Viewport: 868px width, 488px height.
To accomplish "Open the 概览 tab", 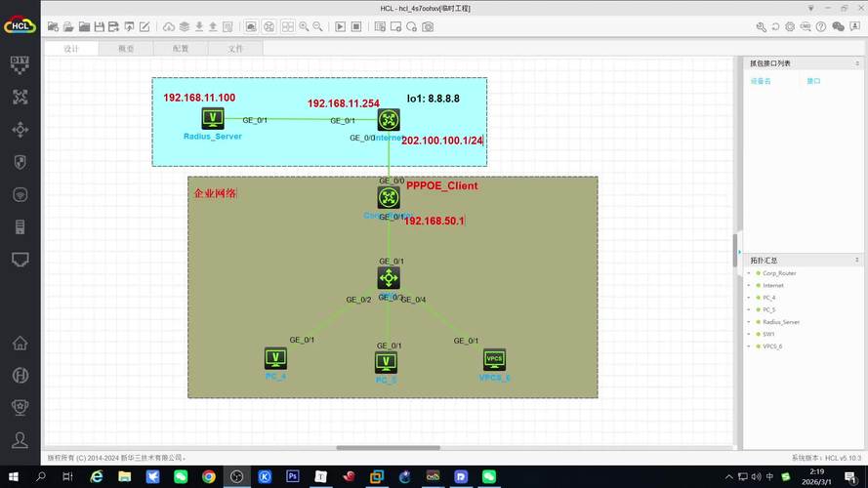I will click(x=126, y=48).
